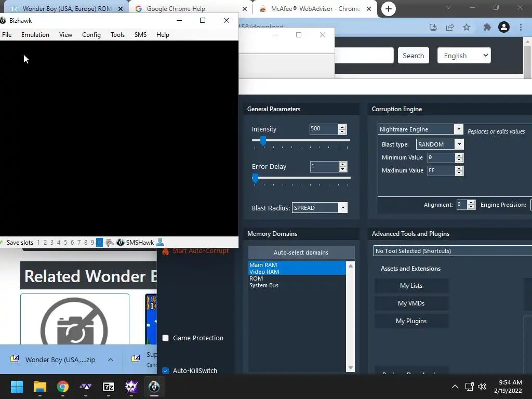Open Chrome three-dot menu
This screenshot has width=532, height=399.
521,27
